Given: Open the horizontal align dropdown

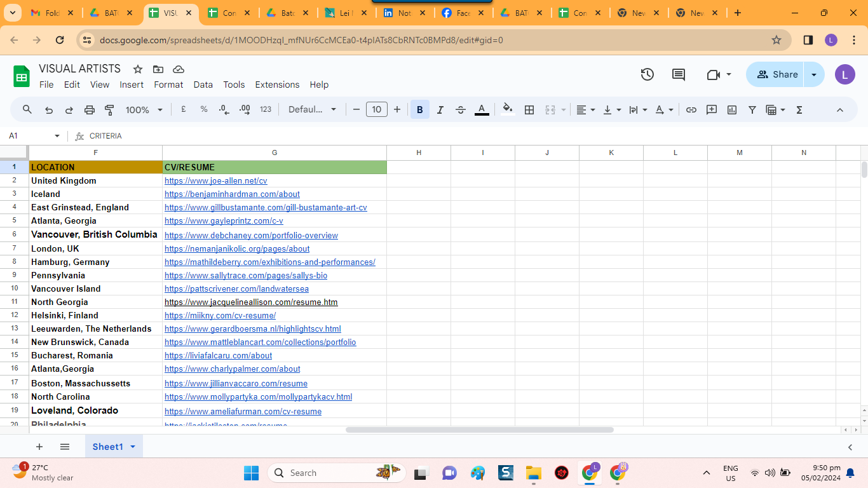Looking at the screenshot, I should [x=585, y=110].
